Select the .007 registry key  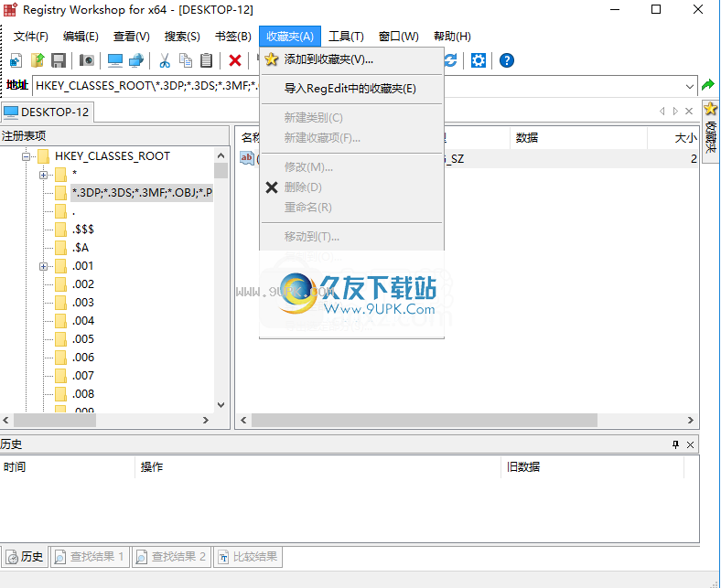coord(82,376)
